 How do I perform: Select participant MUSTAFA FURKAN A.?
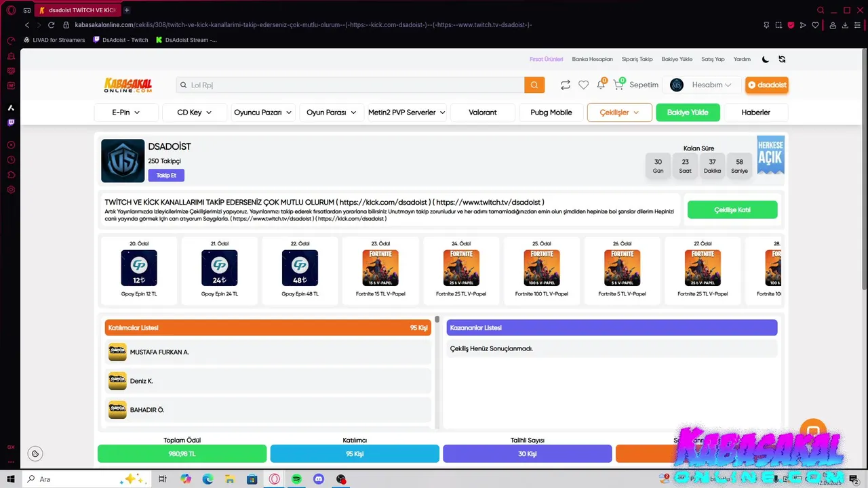coord(268,352)
